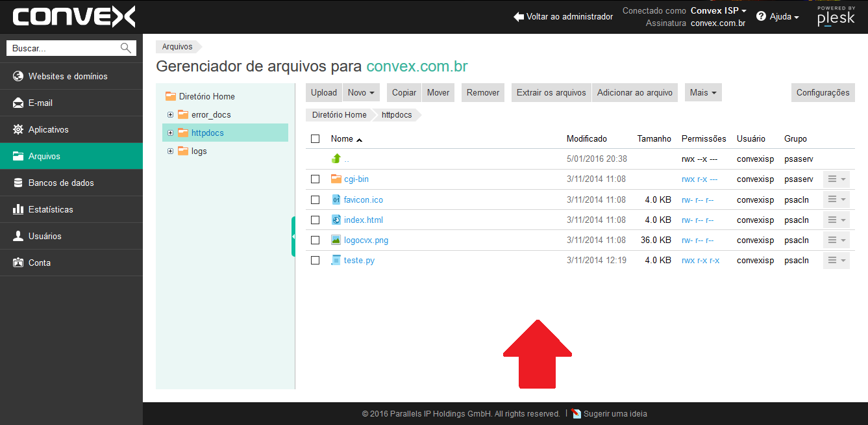Click the back arrow icon by Voltar ao administrador
This screenshot has width=868, height=425.
(x=519, y=16)
